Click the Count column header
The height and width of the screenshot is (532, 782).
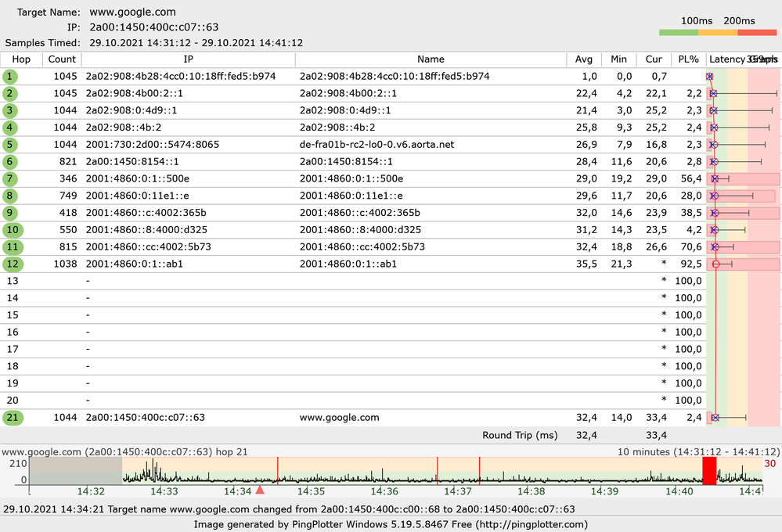click(x=62, y=59)
